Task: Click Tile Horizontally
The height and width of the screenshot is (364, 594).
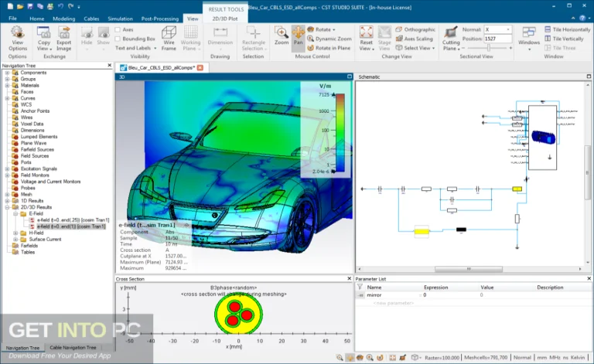Action: click(567, 29)
